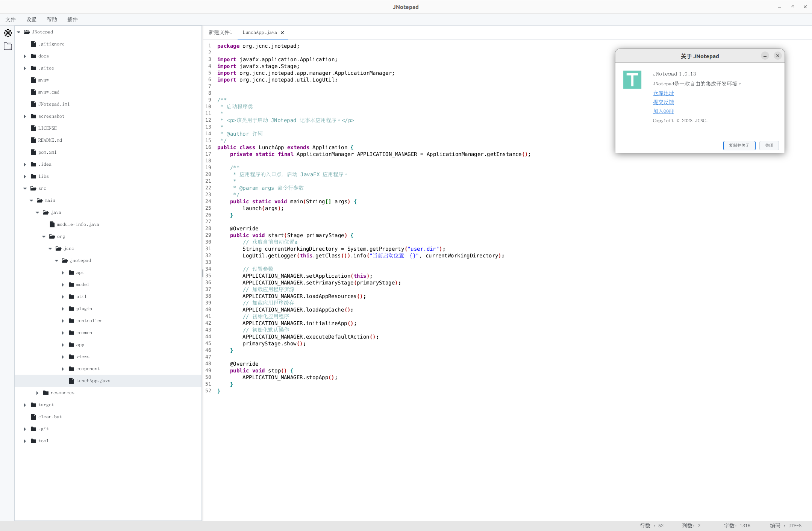Click the LICENSE file icon in the tree
The image size is (812, 531).
[x=33, y=128]
